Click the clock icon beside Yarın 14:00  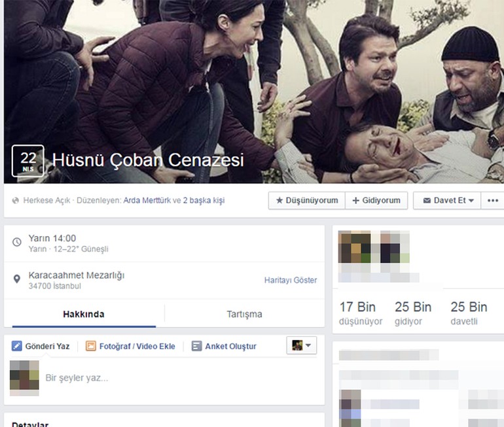(x=17, y=243)
